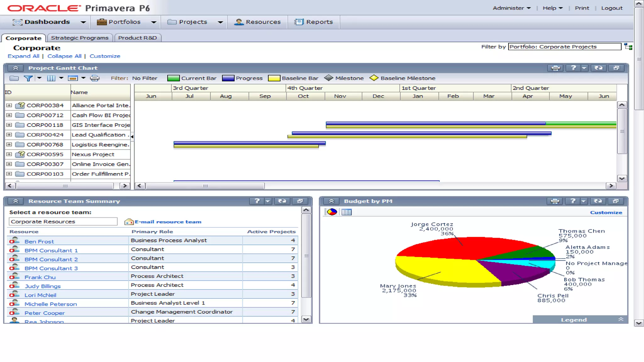Click the printer icon in Gantt toolbar
644x362 pixels.
tap(95, 78)
